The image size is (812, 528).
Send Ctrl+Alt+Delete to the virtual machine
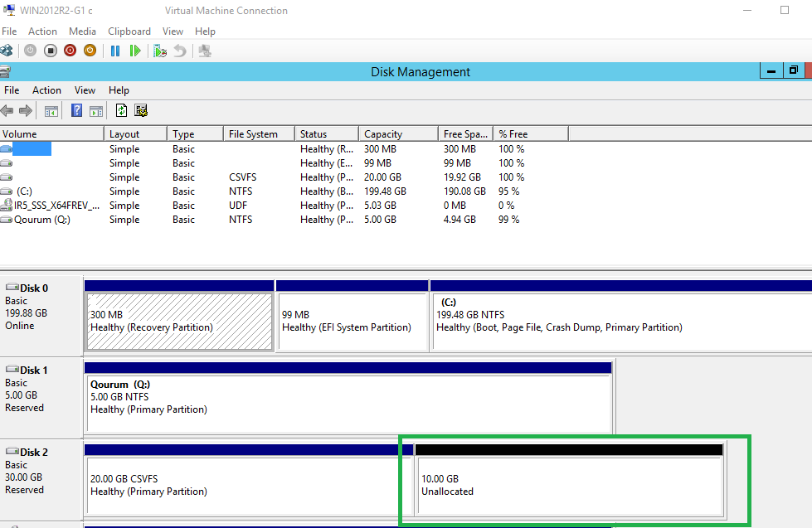pos(7,50)
